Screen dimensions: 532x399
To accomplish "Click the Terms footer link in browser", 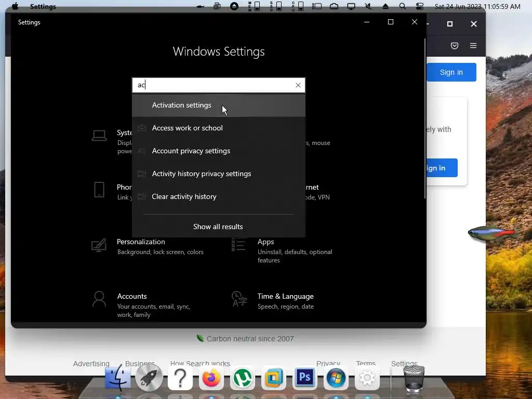I will (x=366, y=363).
